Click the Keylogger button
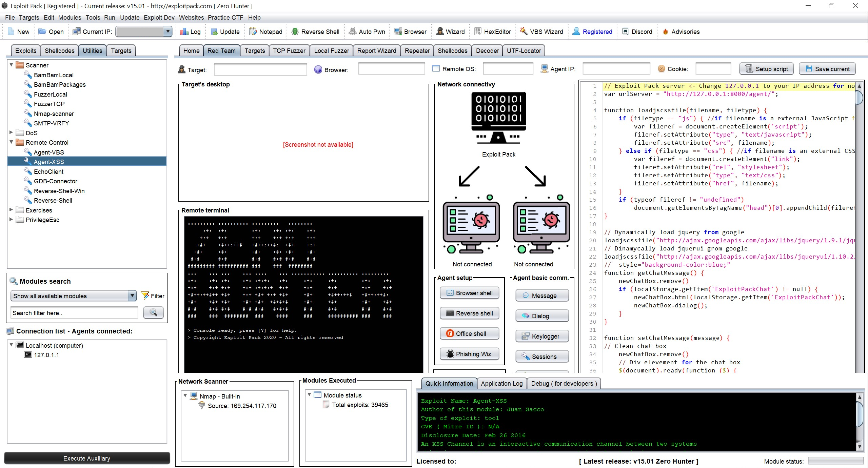868x468 pixels. [542, 336]
